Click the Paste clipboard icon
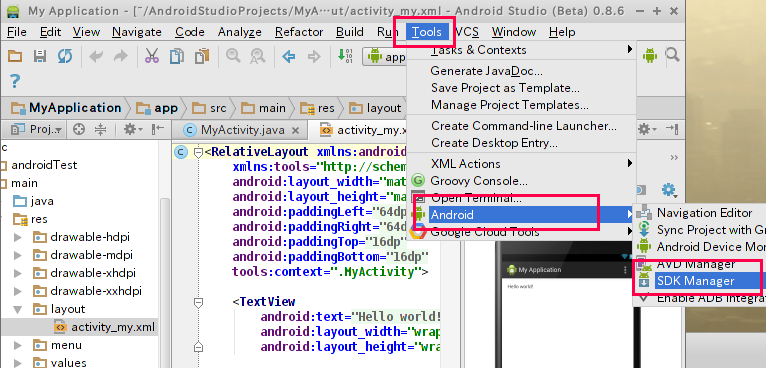The width and height of the screenshot is (766, 368). pos(202,56)
